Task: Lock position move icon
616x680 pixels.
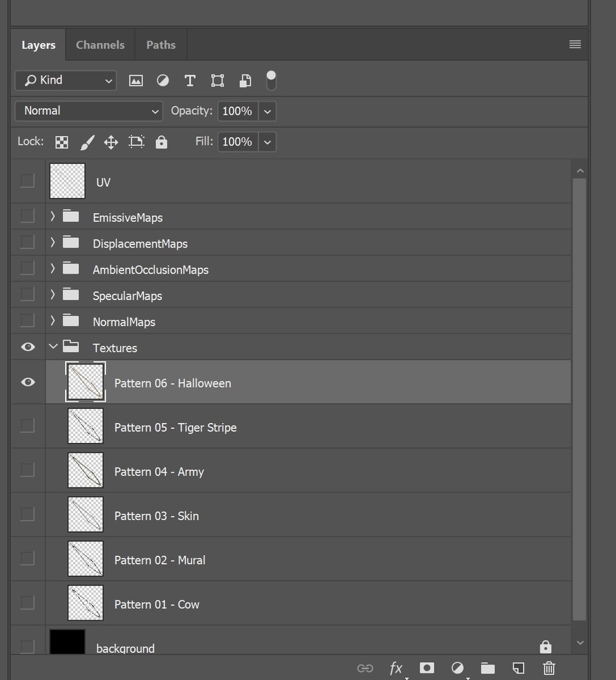Action: pyautogui.click(x=111, y=142)
